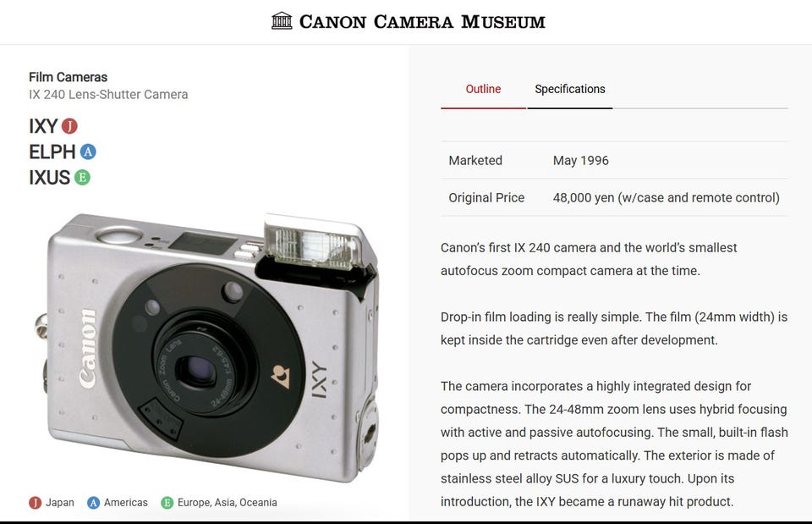
Task: Click the Europe, Asia, Oceania legend label
Action: coord(228,503)
